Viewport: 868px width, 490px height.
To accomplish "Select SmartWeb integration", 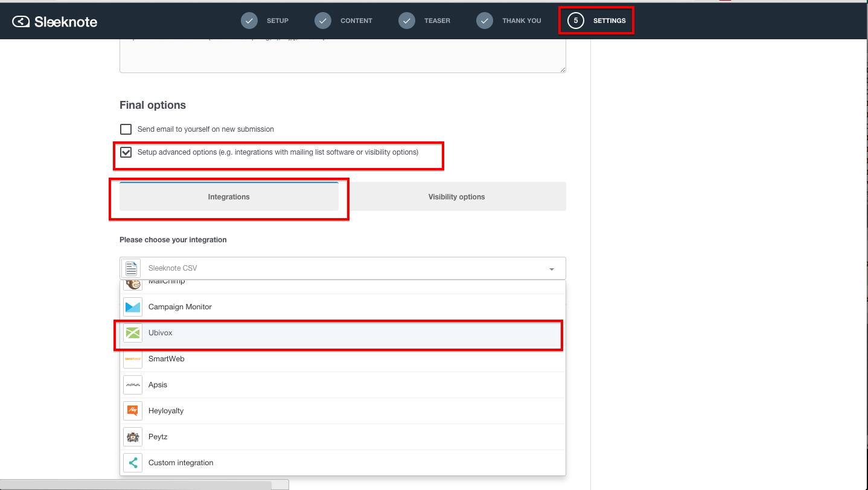I will (x=343, y=359).
